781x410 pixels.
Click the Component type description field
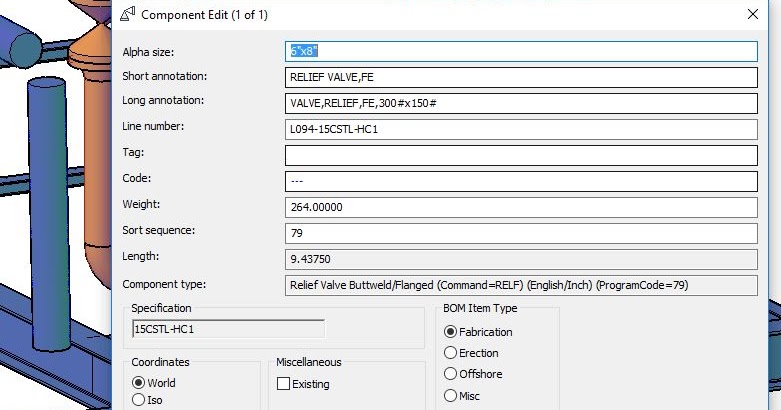520,285
